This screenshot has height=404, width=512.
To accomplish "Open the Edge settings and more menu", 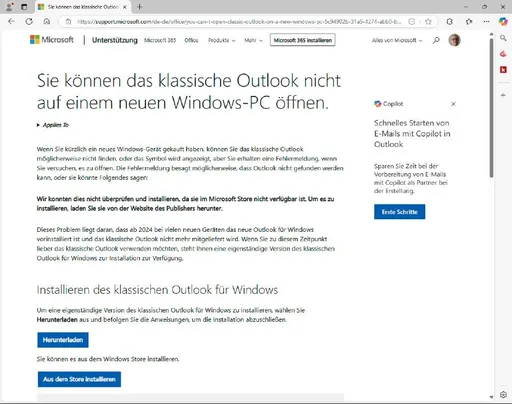I will tap(487, 22).
